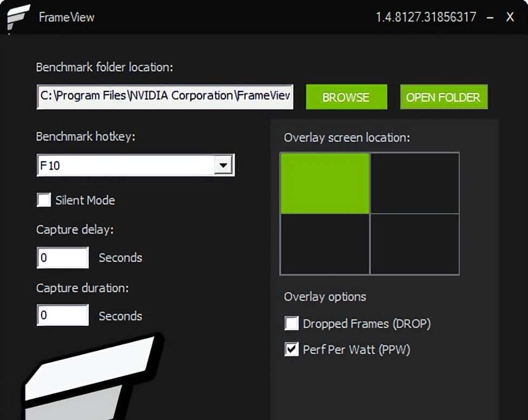Screen dimensions: 528x420
Task: Click the Capture duration seconds field
Action: [x=62, y=316]
